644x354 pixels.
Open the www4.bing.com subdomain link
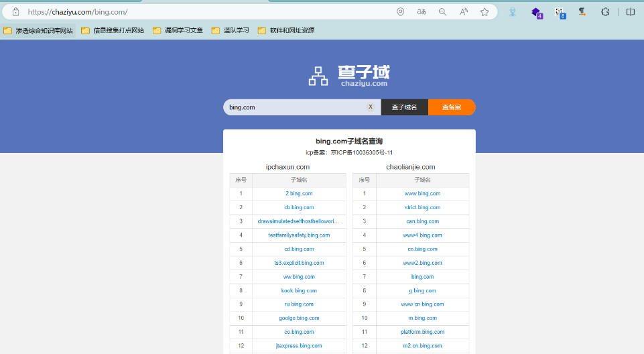(x=422, y=235)
